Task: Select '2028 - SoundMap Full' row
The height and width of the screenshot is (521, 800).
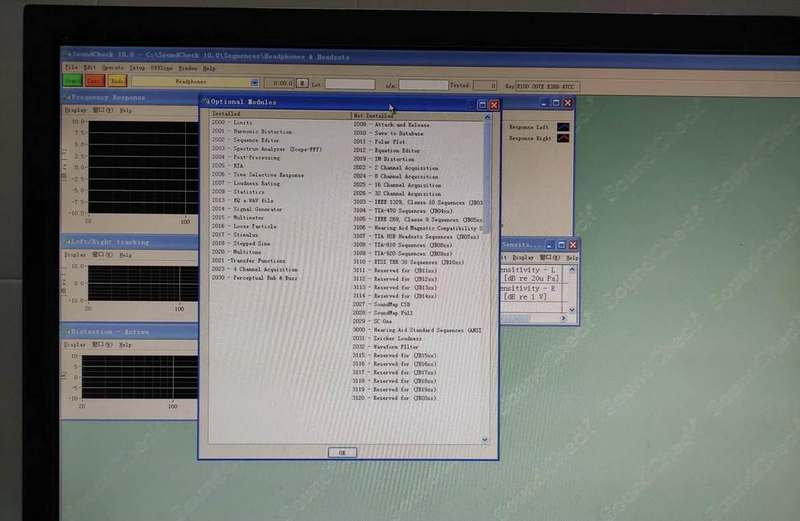Action: pos(383,313)
